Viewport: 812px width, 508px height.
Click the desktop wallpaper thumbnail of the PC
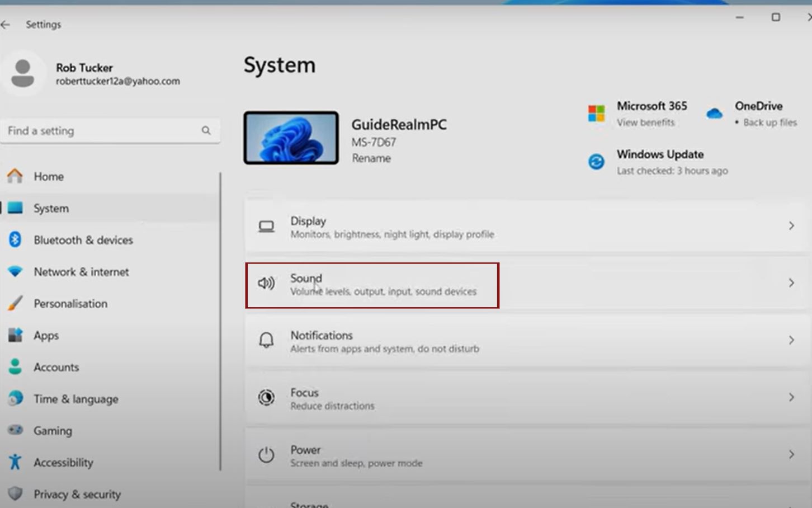pyautogui.click(x=291, y=138)
